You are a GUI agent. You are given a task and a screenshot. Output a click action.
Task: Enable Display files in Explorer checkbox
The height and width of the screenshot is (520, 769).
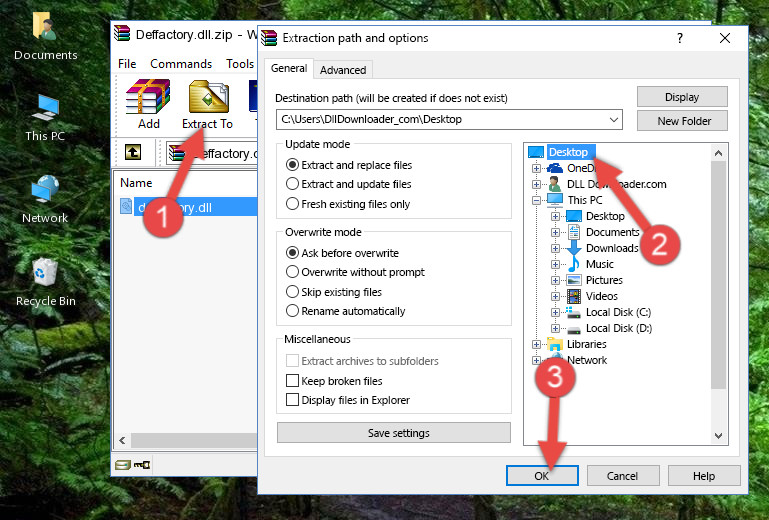pos(292,400)
